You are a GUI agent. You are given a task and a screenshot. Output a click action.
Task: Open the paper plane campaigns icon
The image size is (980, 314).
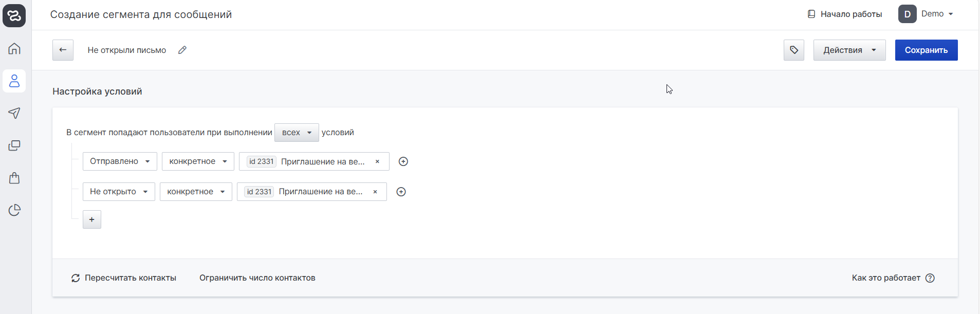pos(14,113)
